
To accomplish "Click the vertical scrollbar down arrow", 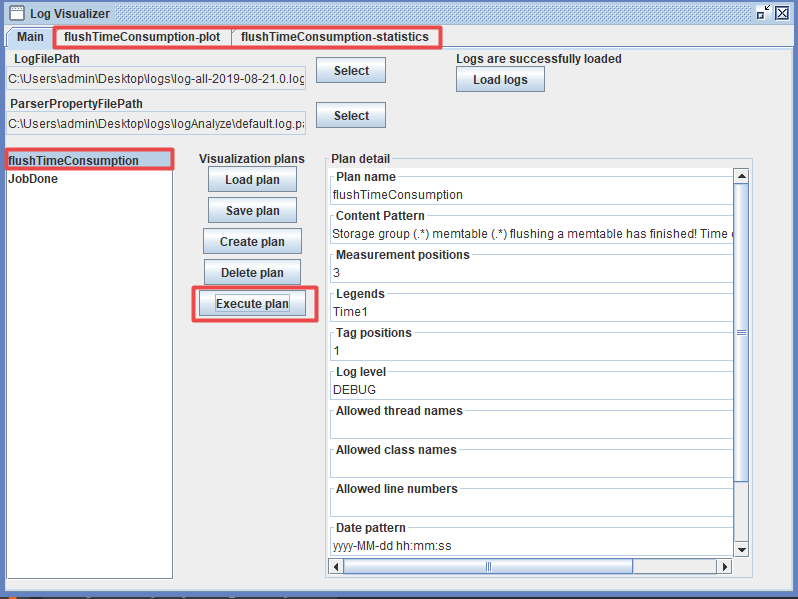I will click(x=741, y=549).
